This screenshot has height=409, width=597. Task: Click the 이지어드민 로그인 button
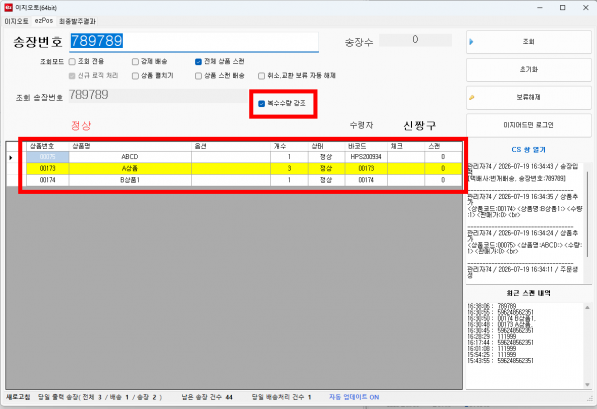529,125
